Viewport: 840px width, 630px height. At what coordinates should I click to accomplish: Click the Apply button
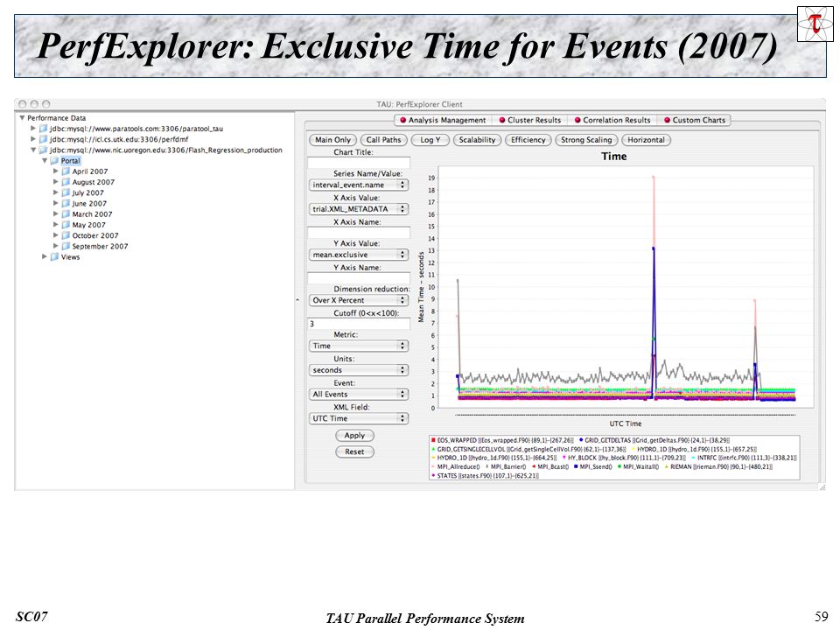click(354, 436)
